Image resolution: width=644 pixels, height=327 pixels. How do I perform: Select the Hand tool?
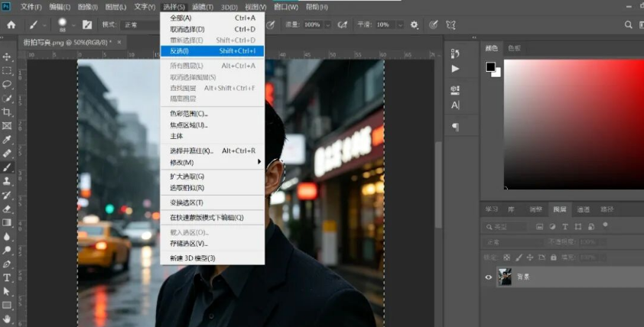[7, 319]
